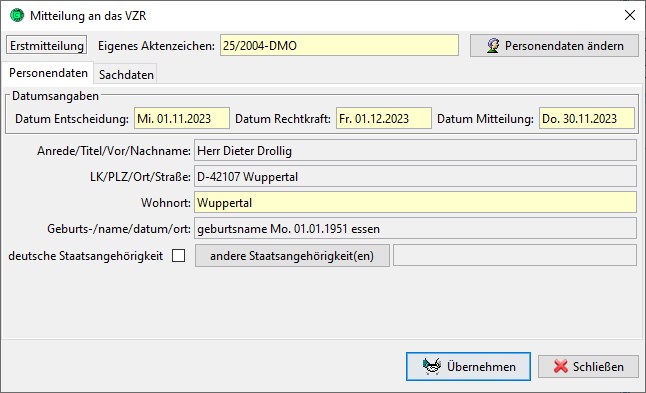Focus the Datum Rechtkraft date field
The width and height of the screenshot is (646, 393).
(x=384, y=119)
